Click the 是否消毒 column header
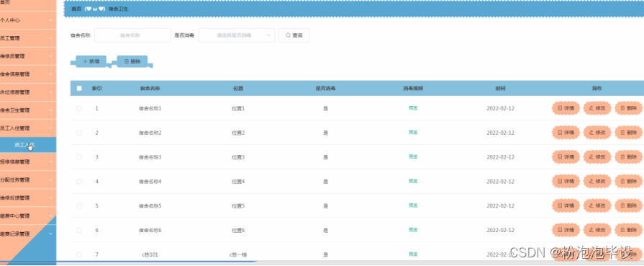The image size is (644, 266). coord(325,88)
